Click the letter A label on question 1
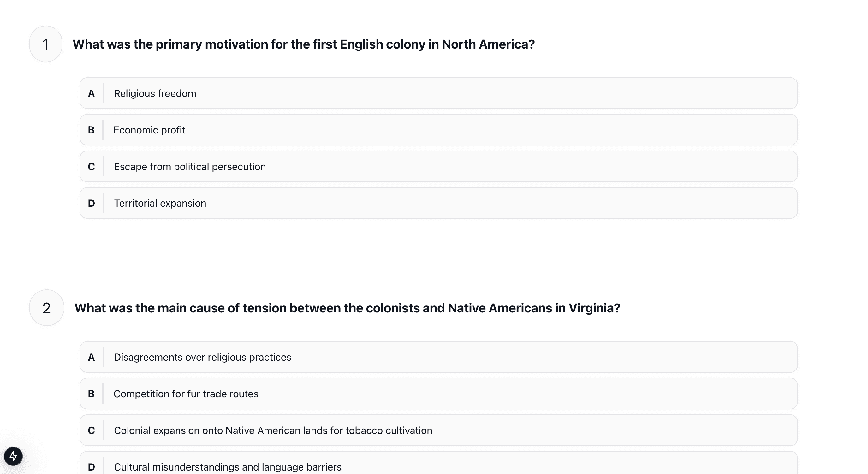The width and height of the screenshot is (868, 474). [91, 93]
